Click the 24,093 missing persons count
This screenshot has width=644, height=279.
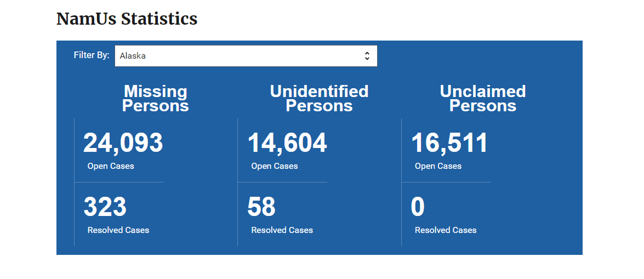(x=123, y=143)
